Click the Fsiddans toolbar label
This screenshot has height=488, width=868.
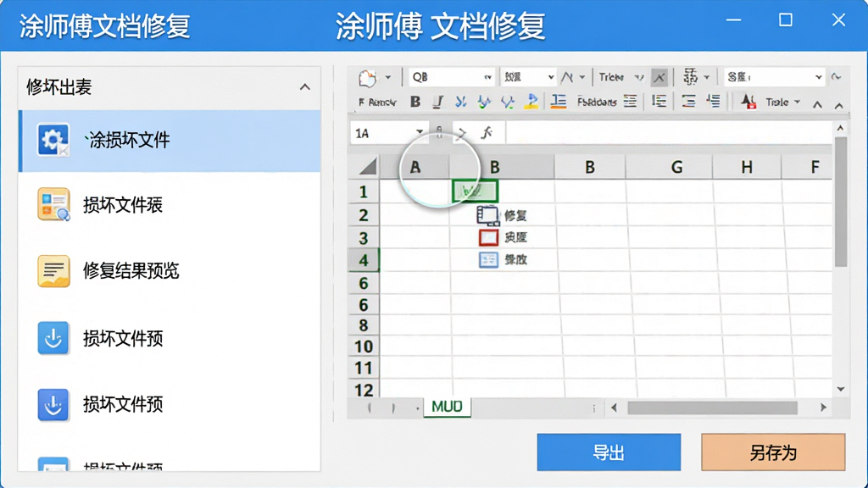pyautogui.click(x=597, y=102)
